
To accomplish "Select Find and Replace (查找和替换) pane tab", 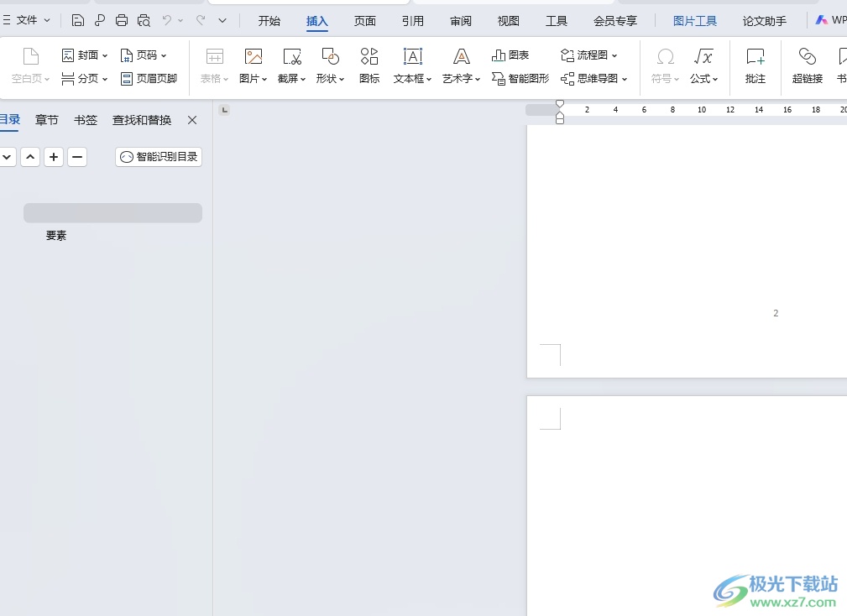I will (x=142, y=120).
